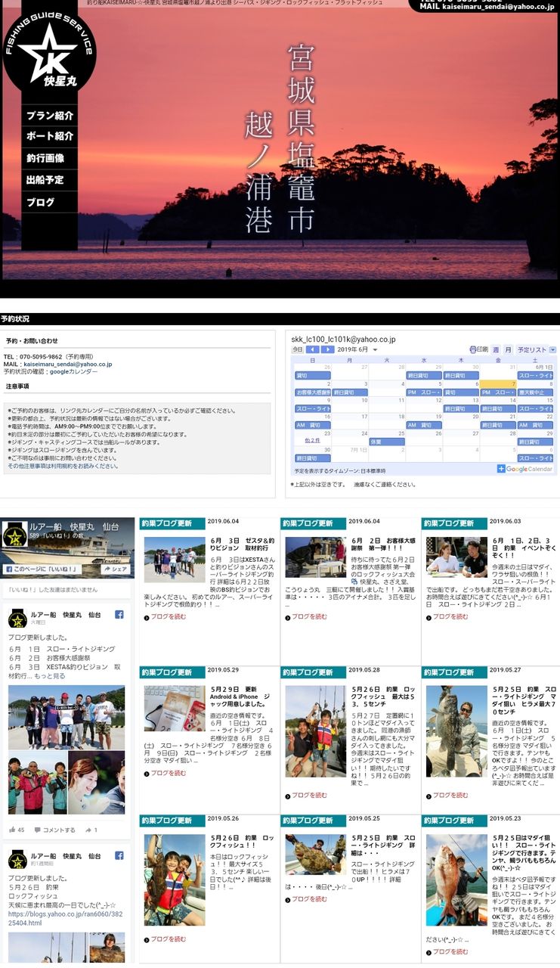Viewport: 560px width, 968px height.
Task: Open thumbnail of 5月29日 Android & iPhone post
Action: [175, 708]
